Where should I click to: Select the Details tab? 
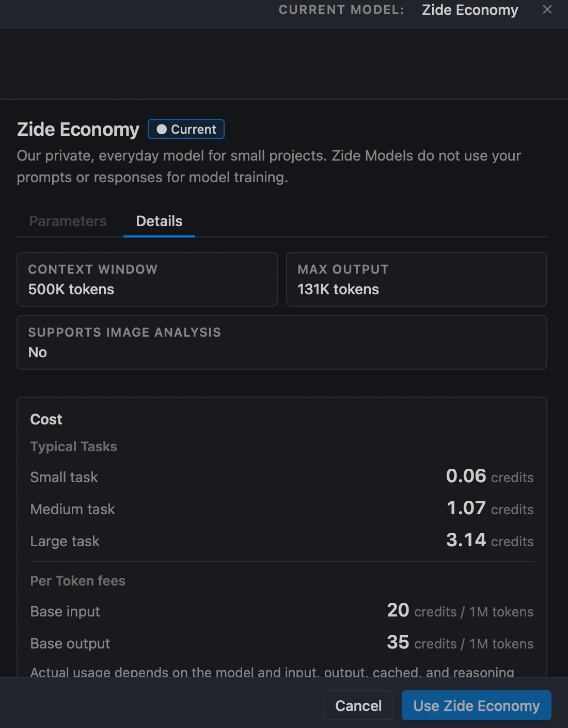[159, 221]
